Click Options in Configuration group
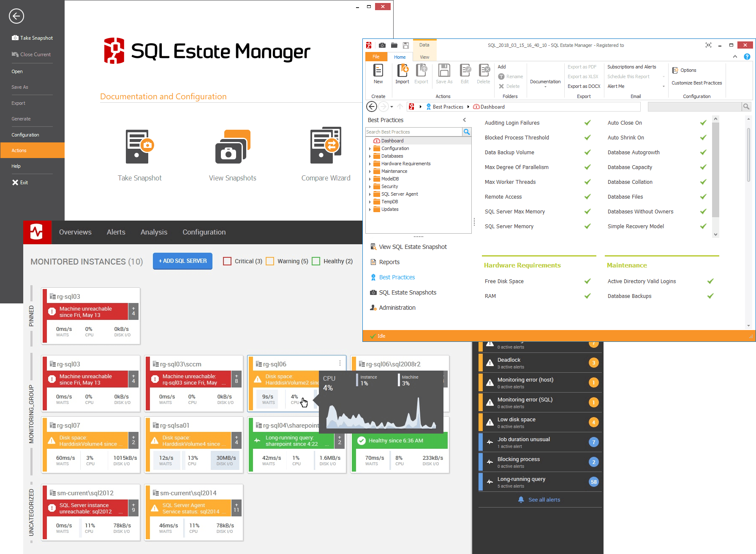The width and height of the screenshot is (756, 554). [684, 70]
